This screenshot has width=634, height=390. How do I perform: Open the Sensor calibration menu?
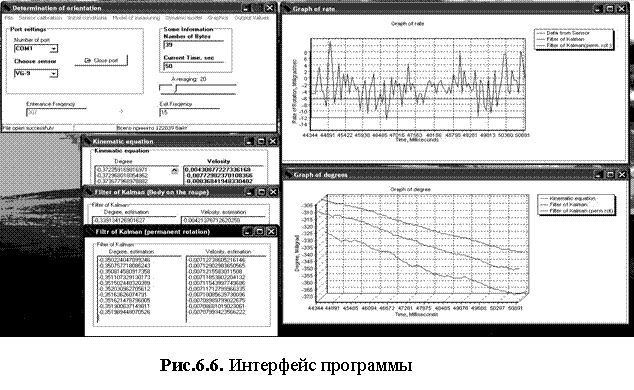point(40,18)
